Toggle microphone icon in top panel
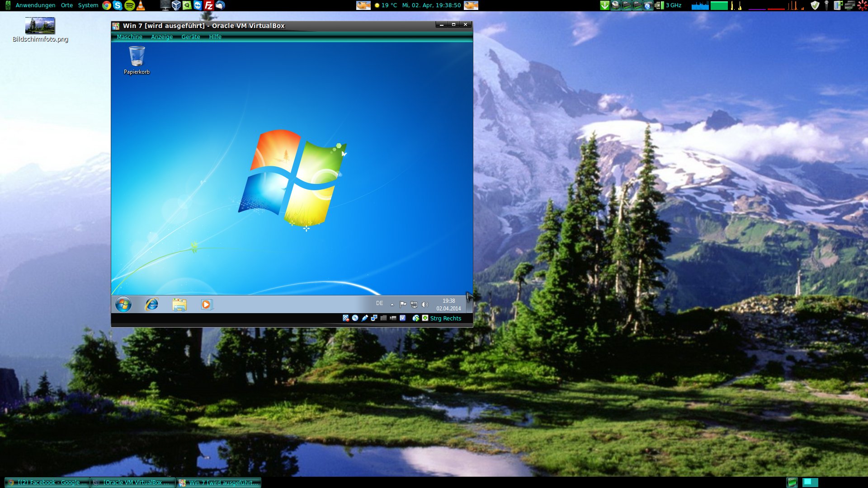Viewport: 868px width, 488px height. [x=826, y=5]
